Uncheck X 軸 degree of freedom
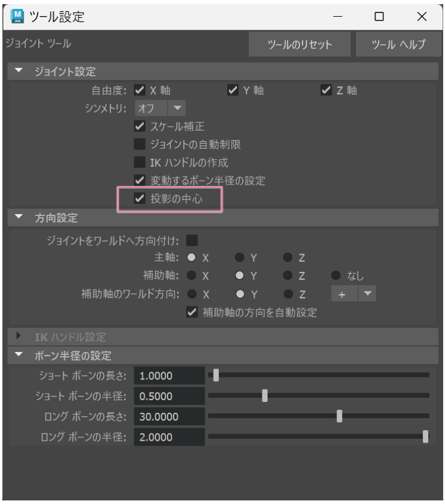 (x=140, y=91)
